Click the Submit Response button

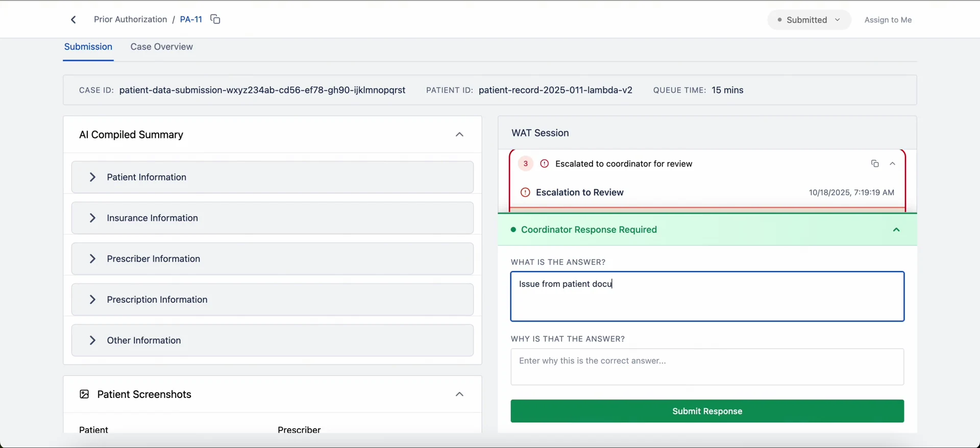tap(707, 411)
